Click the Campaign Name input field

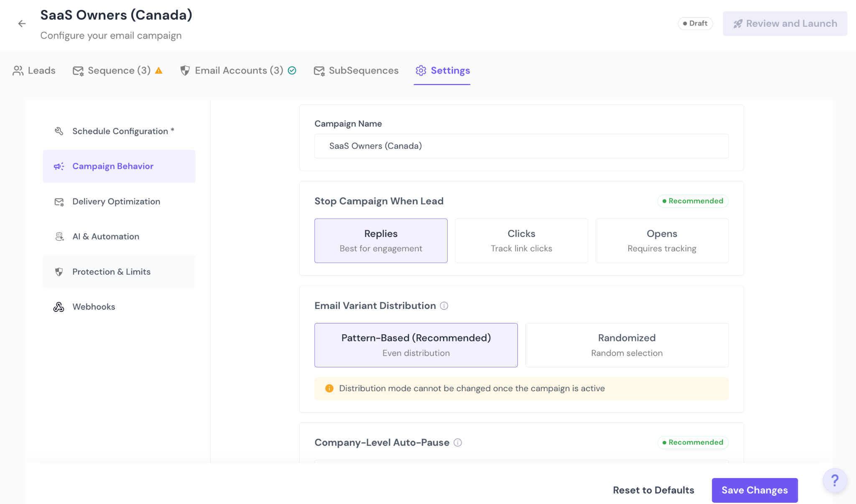(x=521, y=146)
